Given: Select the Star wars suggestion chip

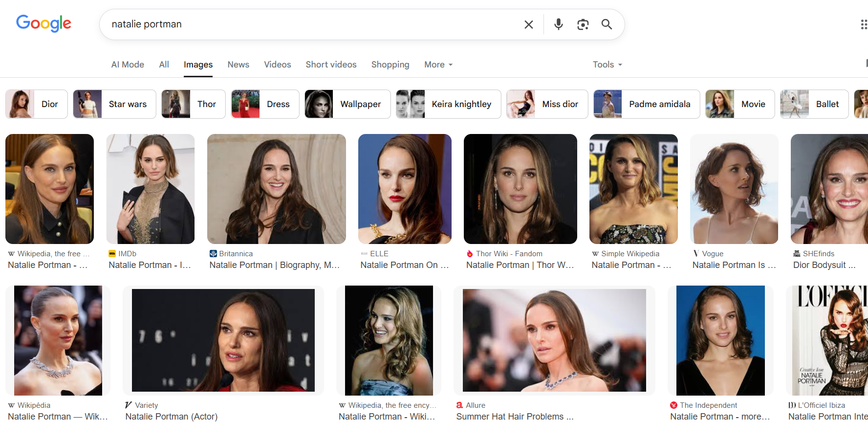Looking at the screenshot, I should [x=114, y=104].
